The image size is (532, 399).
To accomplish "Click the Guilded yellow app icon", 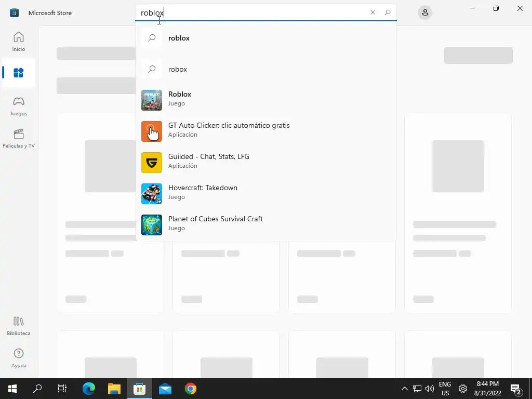I will [x=152, y=163].
